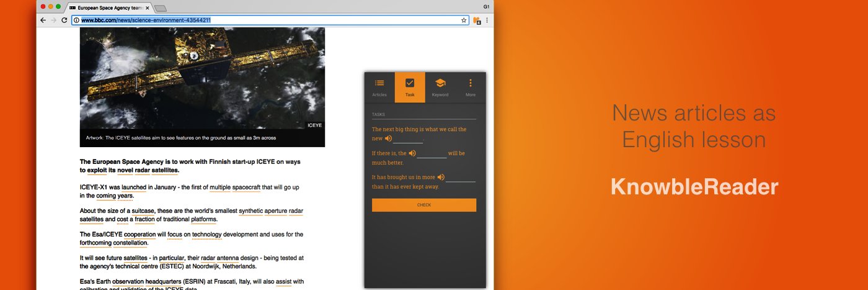868x290 pixels.
Task: Open the Articles tab in KnowbleReader panel
Action: pos(379,88)
